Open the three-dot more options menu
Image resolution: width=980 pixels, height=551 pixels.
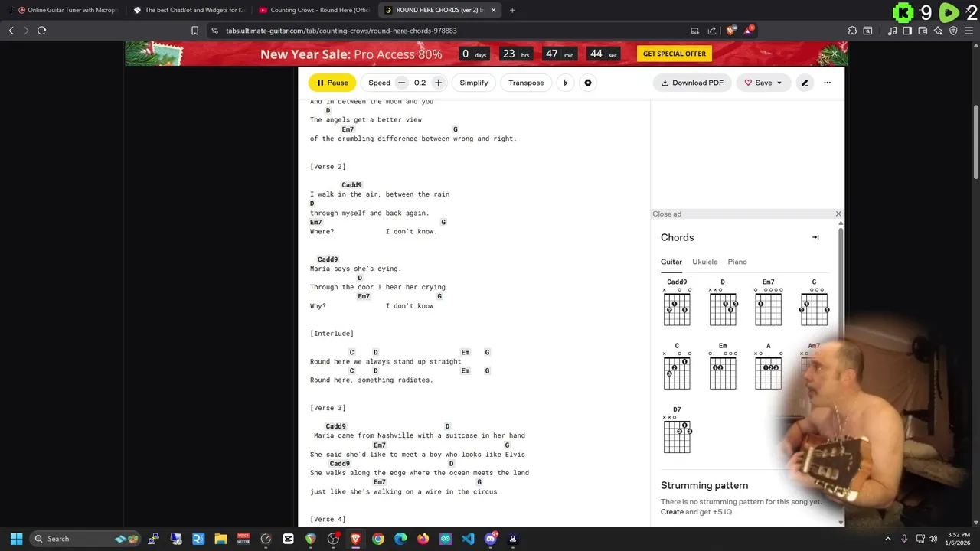point(827,83)
